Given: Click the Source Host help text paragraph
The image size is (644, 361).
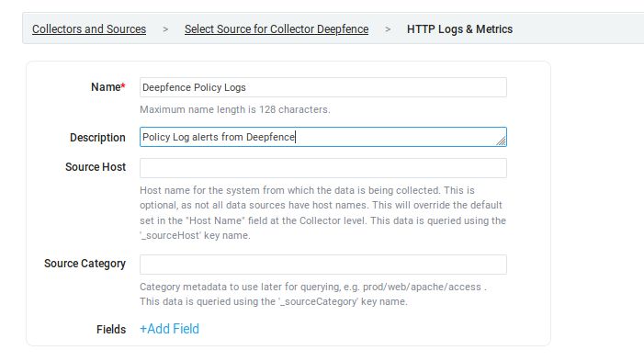Looking at the screenshot, I should [x=322, y=213].
